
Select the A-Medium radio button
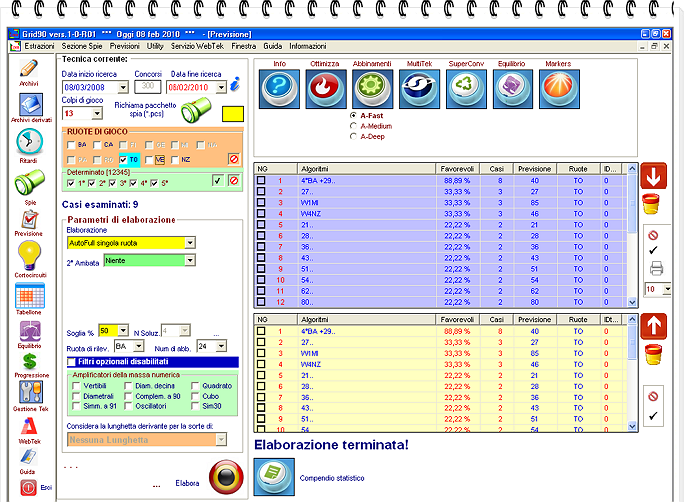click(353, 126)
